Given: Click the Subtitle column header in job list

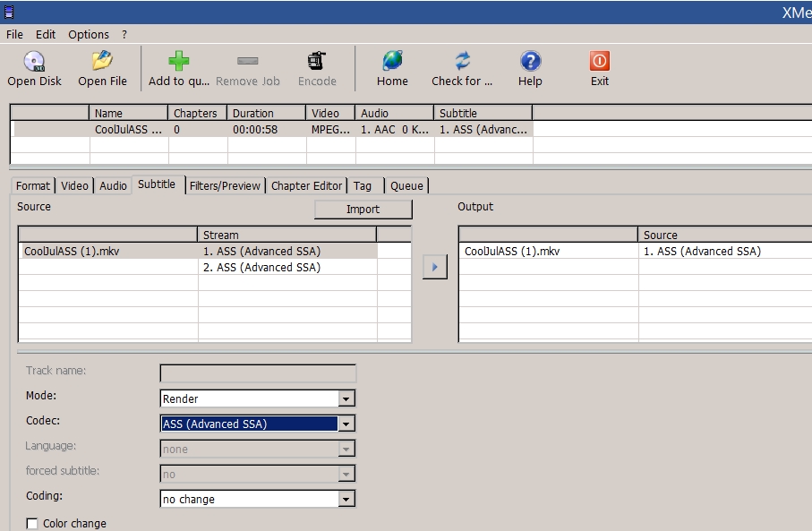Looking at the screenshot, I should point(483,113).
